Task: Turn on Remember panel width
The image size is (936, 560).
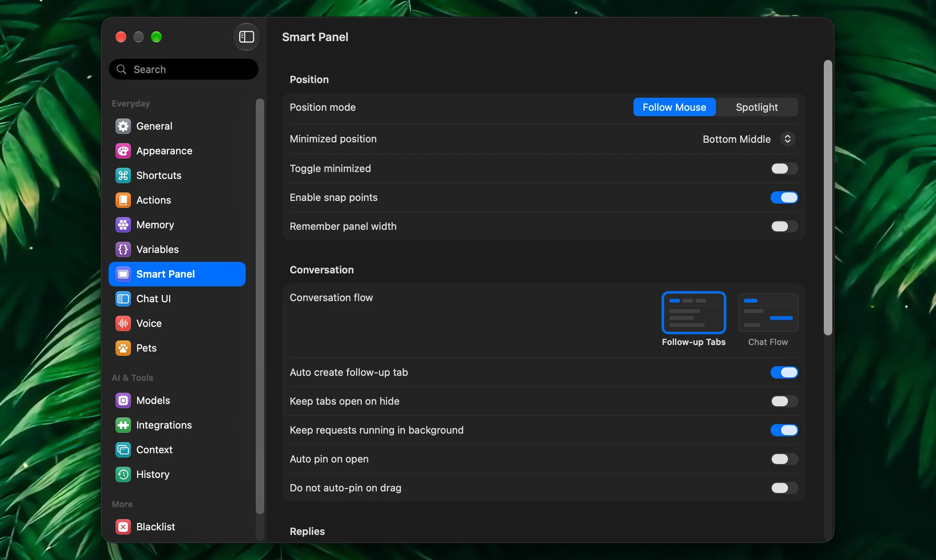Action: (784, 226)
